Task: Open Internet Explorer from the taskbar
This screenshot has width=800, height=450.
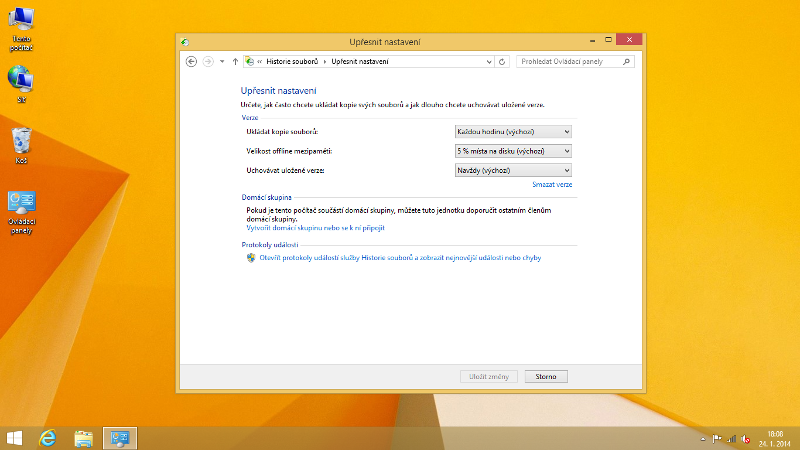Action: click(47, 437)
